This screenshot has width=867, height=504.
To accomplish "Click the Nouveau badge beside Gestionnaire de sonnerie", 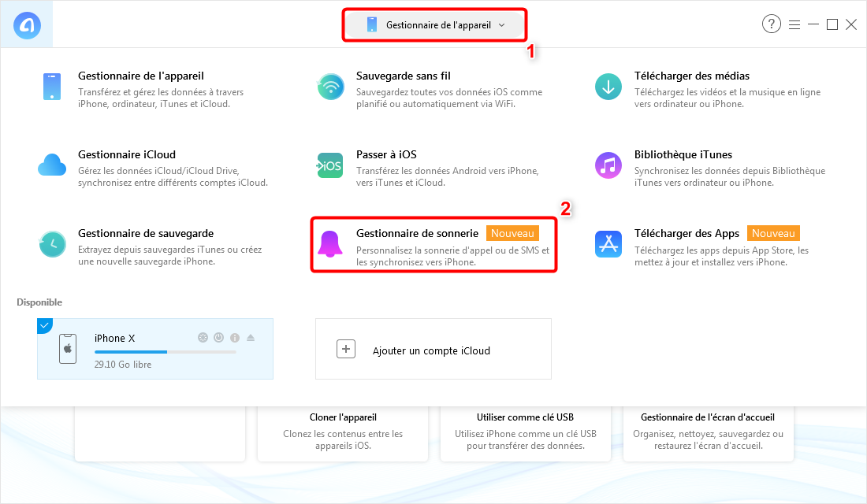I will pos(512,233).
